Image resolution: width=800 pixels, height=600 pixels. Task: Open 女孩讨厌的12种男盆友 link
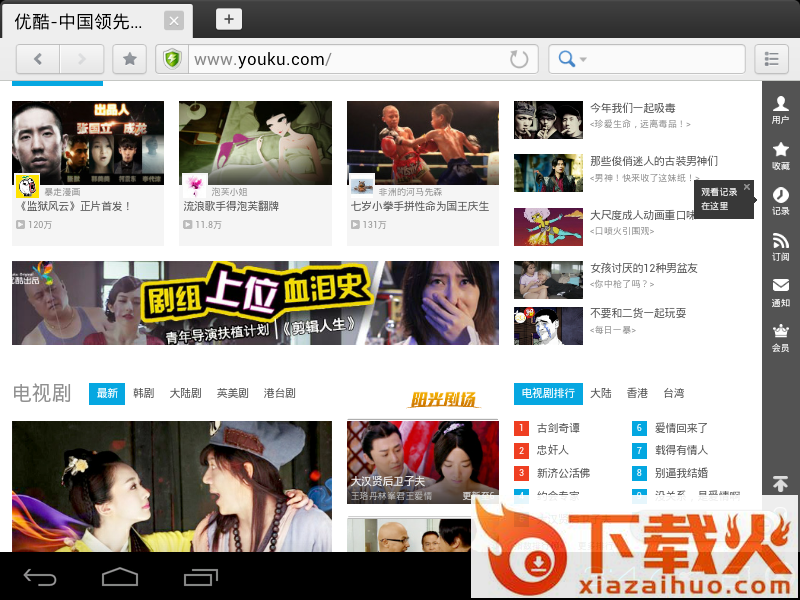coord(643,268)
